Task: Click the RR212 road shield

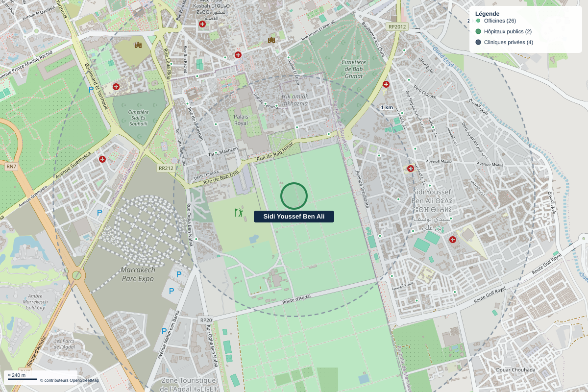Action: (166, 168)
